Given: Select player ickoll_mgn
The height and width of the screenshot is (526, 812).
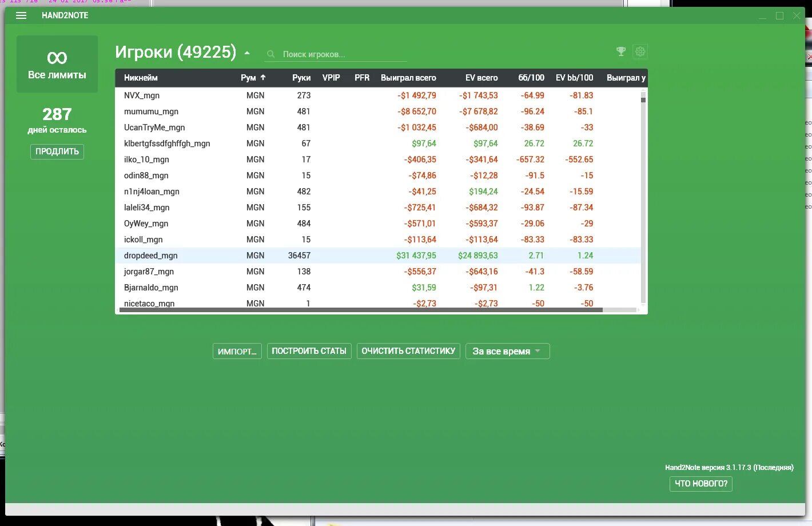Looking at the screenshot, I should tap(143, 240).
